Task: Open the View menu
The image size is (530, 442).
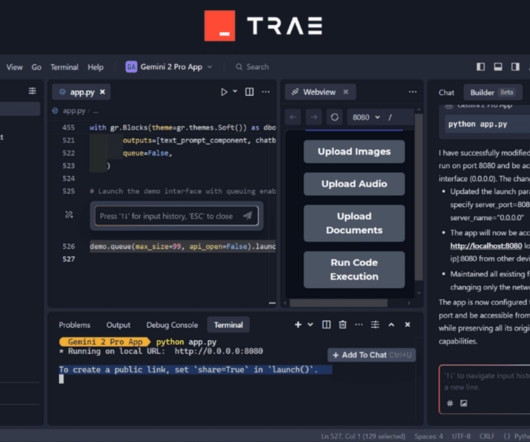Action: (14, 67)
